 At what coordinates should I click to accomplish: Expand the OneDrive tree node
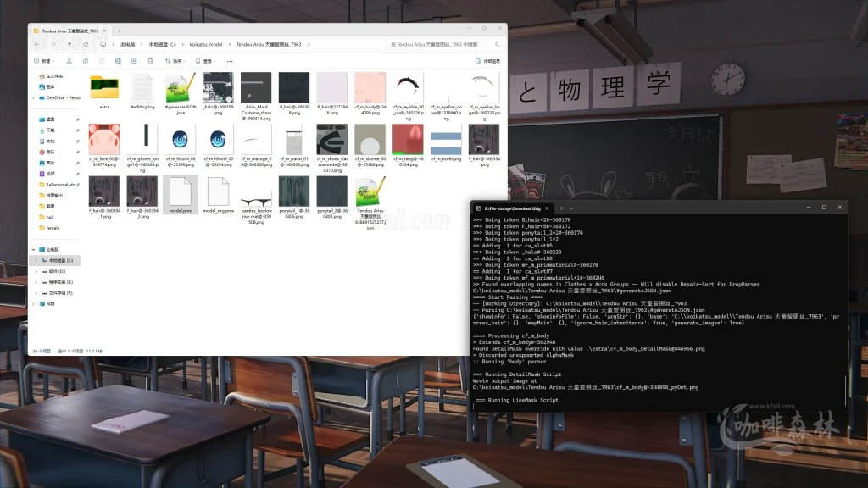[x=35, y=97]
